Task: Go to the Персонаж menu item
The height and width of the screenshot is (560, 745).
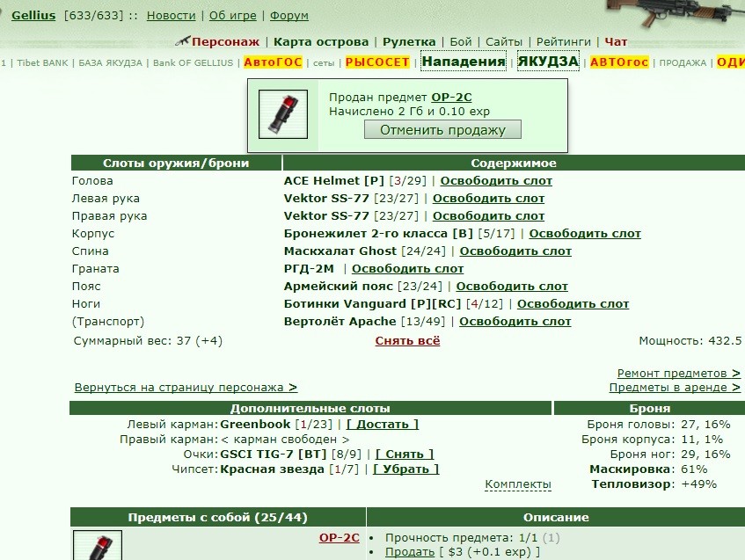Action: coord(226,42)
